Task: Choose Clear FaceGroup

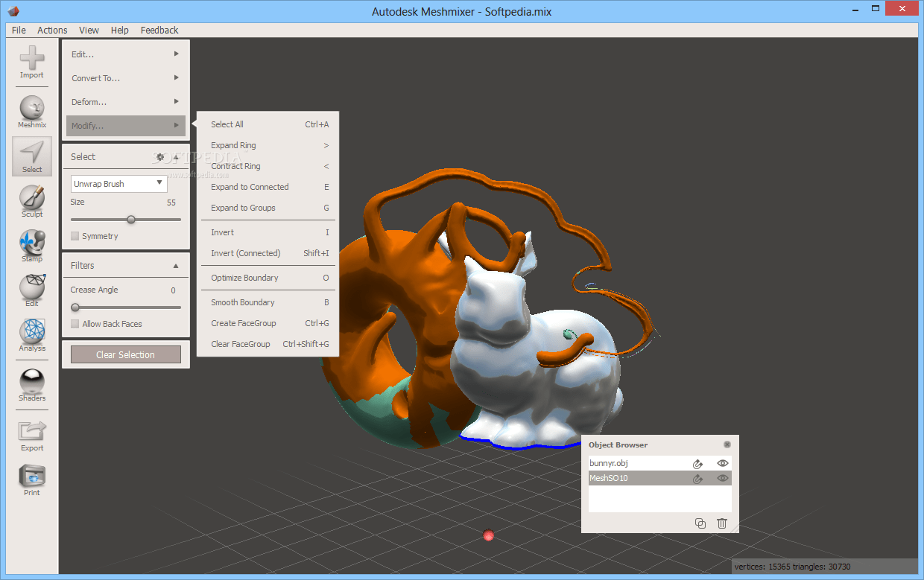Action: pos(268,344)
